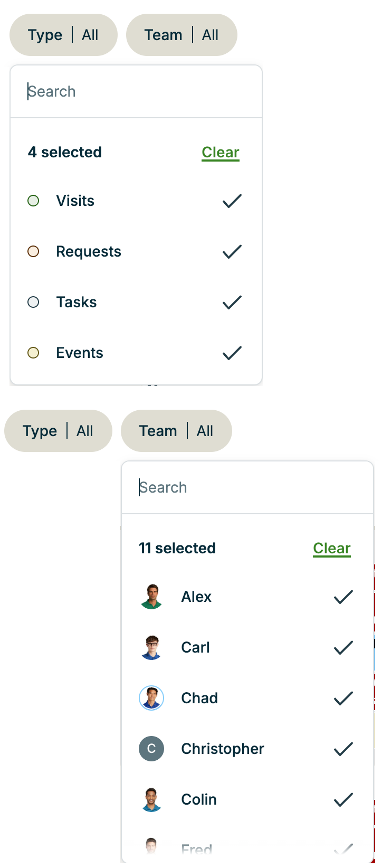The width and height of the screenshot is (382, 868).
Task: Click Chad's circular profile photo
Action: pos(151,698)
